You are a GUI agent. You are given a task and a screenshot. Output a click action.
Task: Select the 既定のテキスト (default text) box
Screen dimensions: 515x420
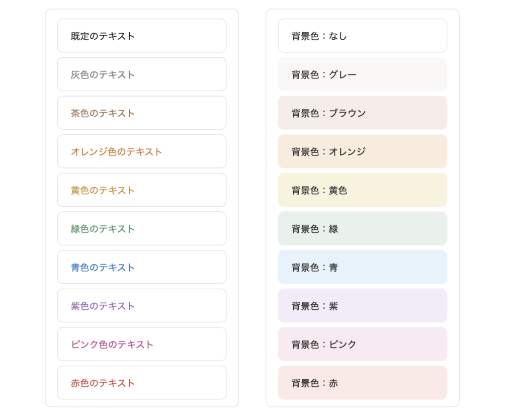pos(142,35)
